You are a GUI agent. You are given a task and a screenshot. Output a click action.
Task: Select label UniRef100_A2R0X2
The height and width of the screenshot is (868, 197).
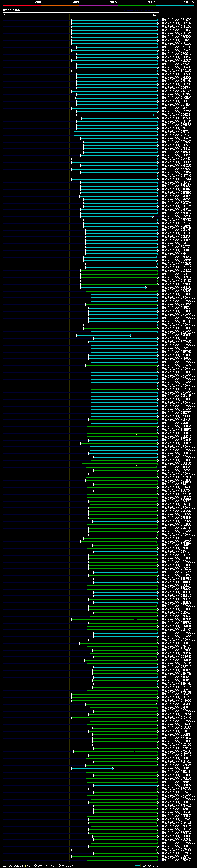click(176, 860)
